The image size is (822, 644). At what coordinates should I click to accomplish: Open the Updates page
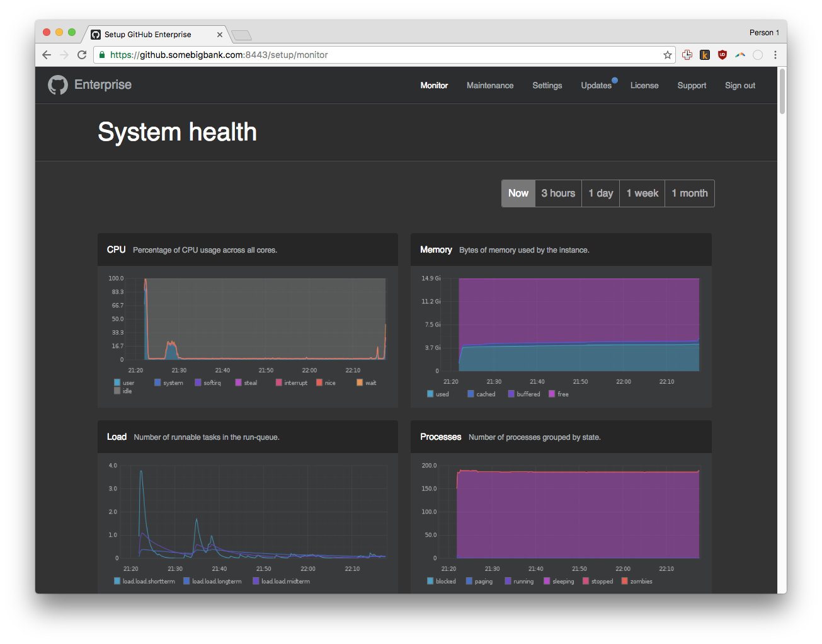(x=597, y=86)
